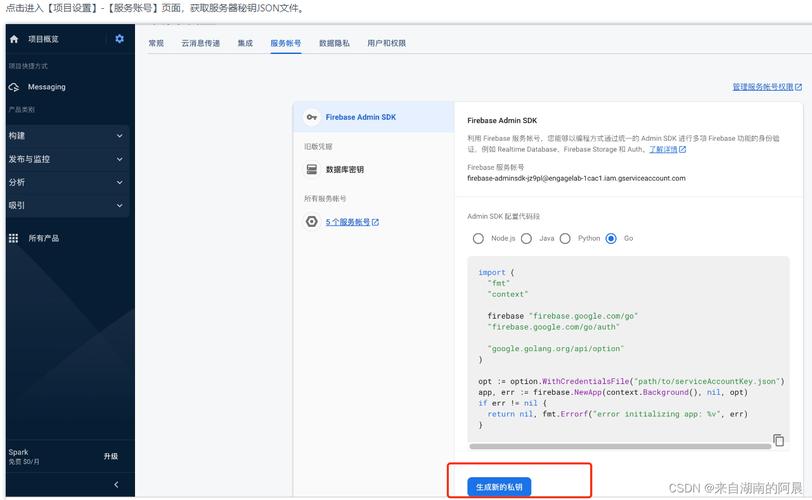Open the 管理服务帐号权限 link
The height and width of the screenshot is (500, 812).
pos(762,87)
